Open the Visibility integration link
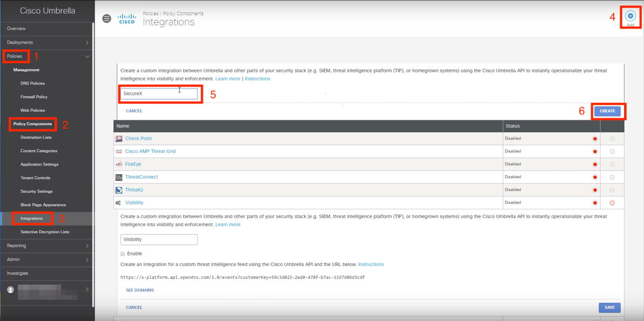This screenshot has width=644, height=321. point(134,203)
